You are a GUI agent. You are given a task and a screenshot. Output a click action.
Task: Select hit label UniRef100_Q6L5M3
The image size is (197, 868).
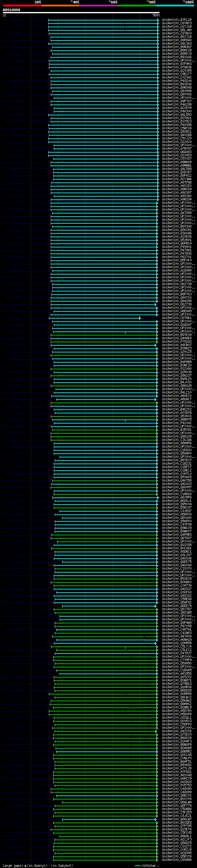177,115
